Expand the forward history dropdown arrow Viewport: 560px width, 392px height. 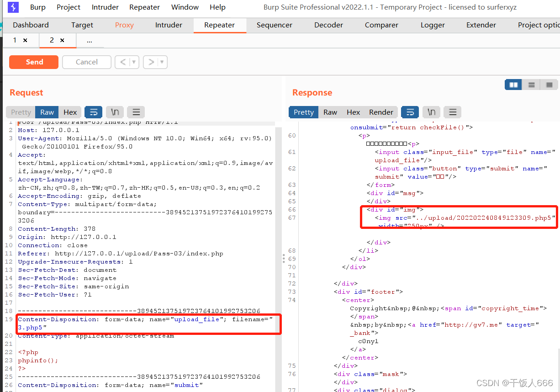point(163,62)
